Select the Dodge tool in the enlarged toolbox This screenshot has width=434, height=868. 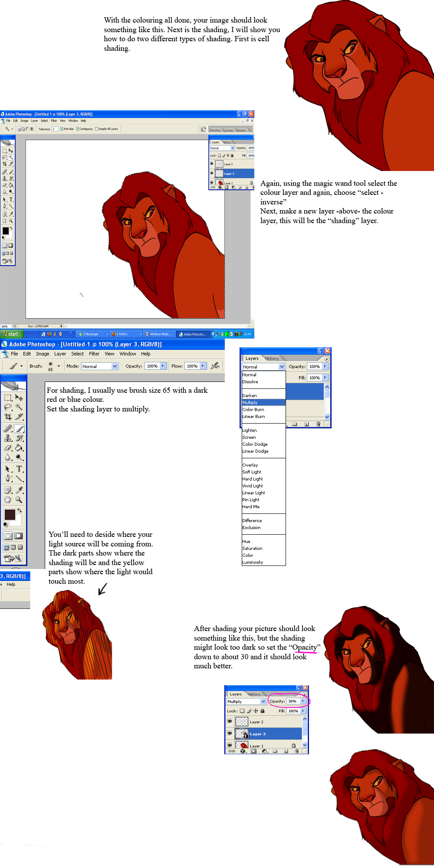point(19,457)
